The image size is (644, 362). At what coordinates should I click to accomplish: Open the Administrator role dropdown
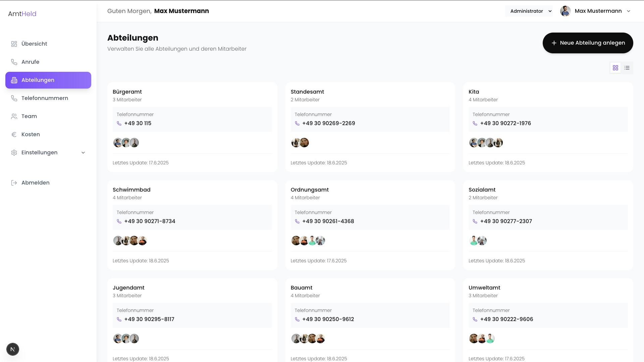(x=529, y=11)
